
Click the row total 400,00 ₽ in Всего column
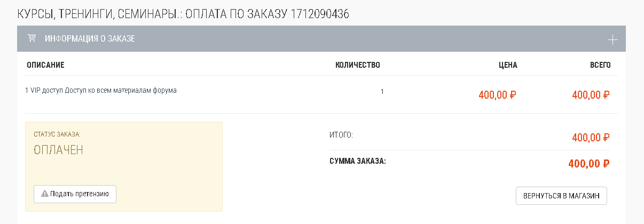click(x=591, y=95)
